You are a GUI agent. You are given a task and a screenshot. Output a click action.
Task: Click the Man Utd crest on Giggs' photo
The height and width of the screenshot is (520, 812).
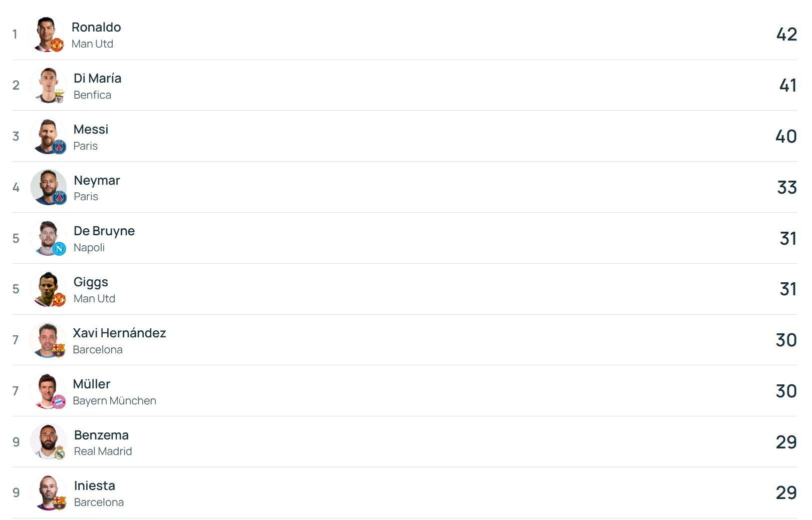click(x=59, y=299)
